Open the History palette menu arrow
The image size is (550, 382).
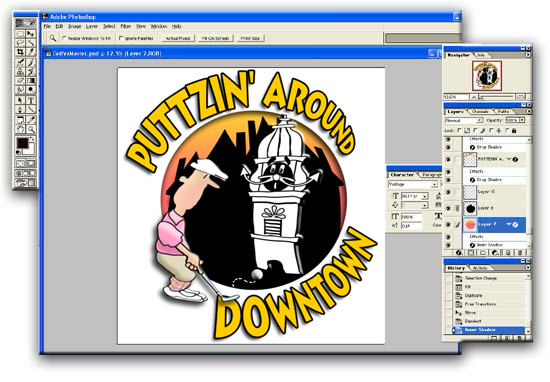[x=529, y=268]
